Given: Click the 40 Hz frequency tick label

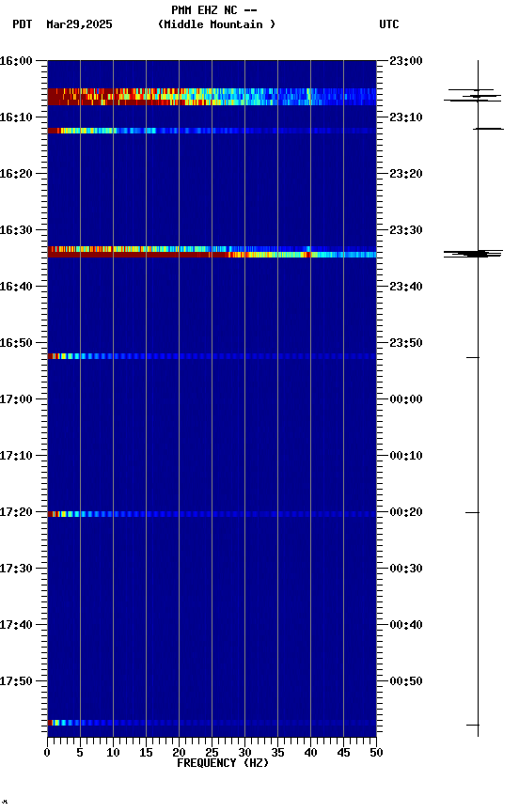Looking at the screenshot, I should 310,753.
